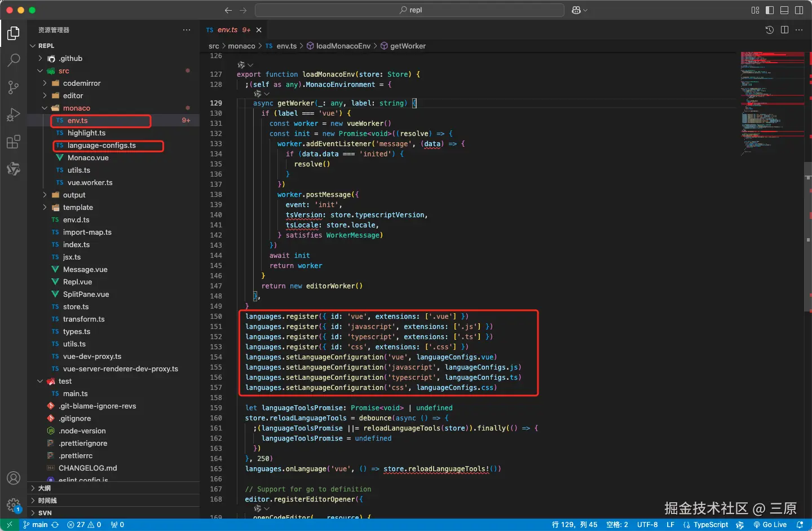This screenshot has height=531, width=812.
Task: Toggle the bottom panel visibility
Action: (784, 10)
